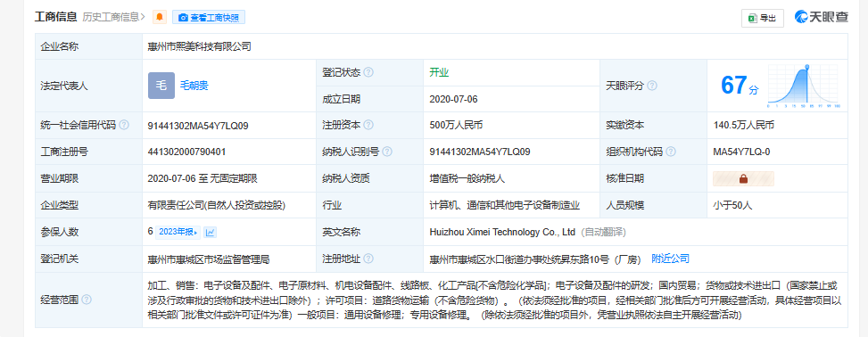Click help icon beside 统一社会信用代码

point(124,125)
